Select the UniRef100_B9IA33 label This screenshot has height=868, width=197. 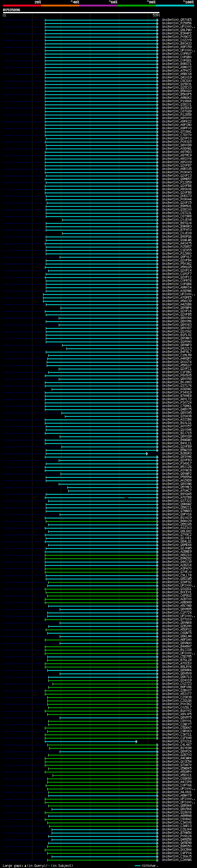[177, 44]
